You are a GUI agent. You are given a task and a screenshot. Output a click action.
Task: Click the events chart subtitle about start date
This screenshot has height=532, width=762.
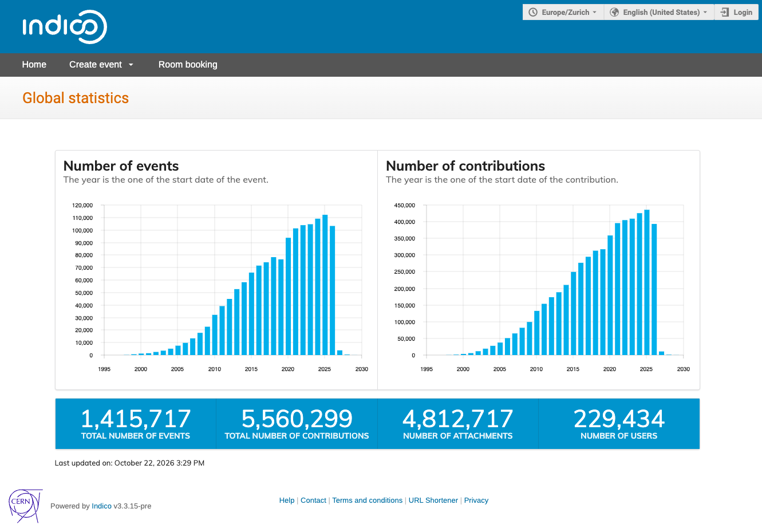[166, 180]
